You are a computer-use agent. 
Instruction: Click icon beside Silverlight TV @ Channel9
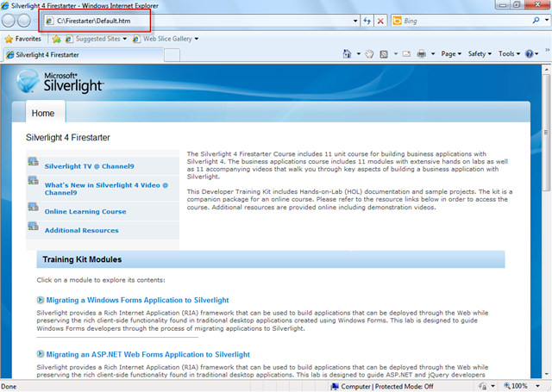tap(33, 161)
